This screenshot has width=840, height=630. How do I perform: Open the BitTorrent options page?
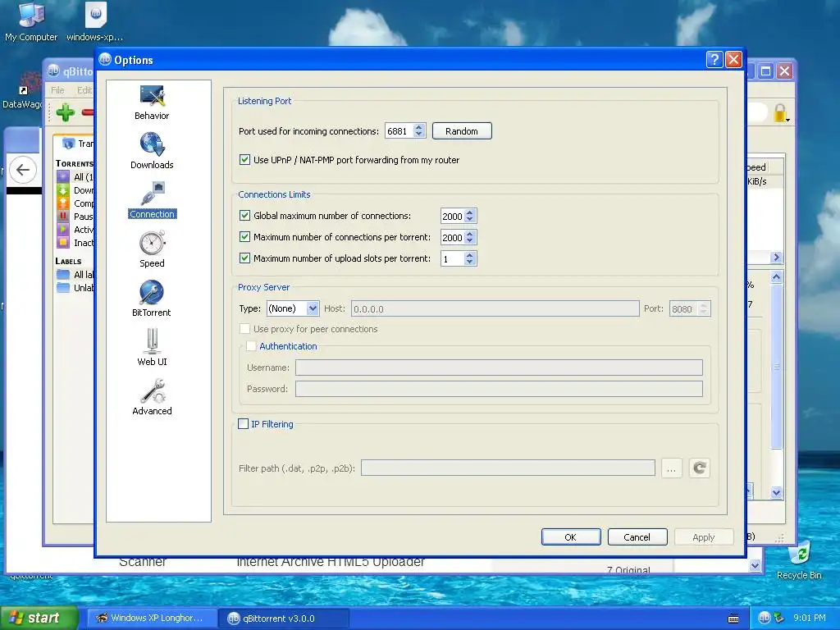point(152,299)
